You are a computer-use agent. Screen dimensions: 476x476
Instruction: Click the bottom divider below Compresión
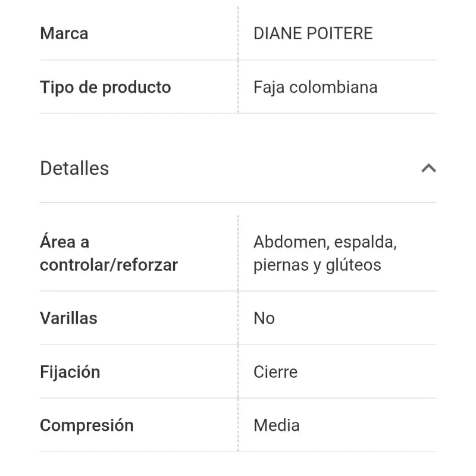238,452
